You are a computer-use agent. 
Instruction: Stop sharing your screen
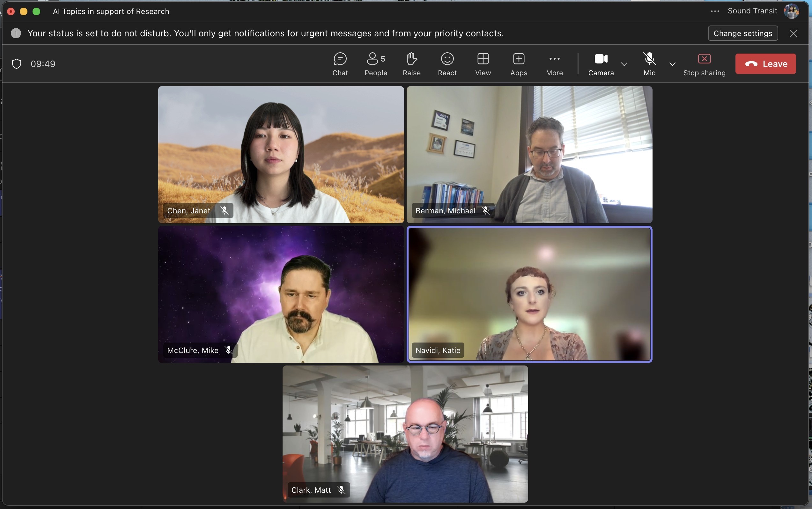coord(704,64)
